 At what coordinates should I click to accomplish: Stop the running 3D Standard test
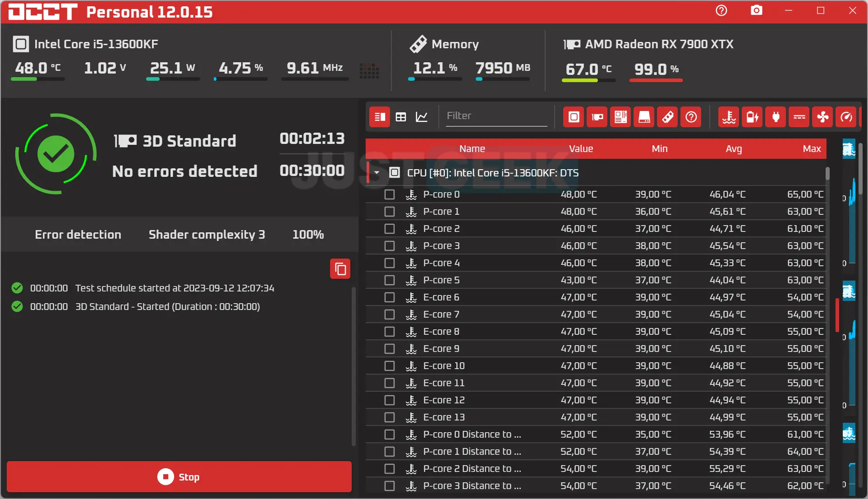click(x=179, y=477)
